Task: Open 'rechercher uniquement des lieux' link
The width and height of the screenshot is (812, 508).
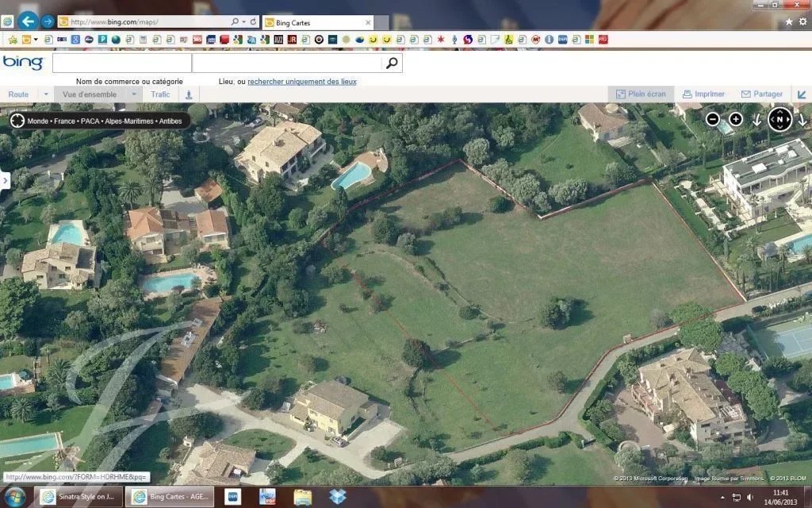Action: (x=301, y=81)
